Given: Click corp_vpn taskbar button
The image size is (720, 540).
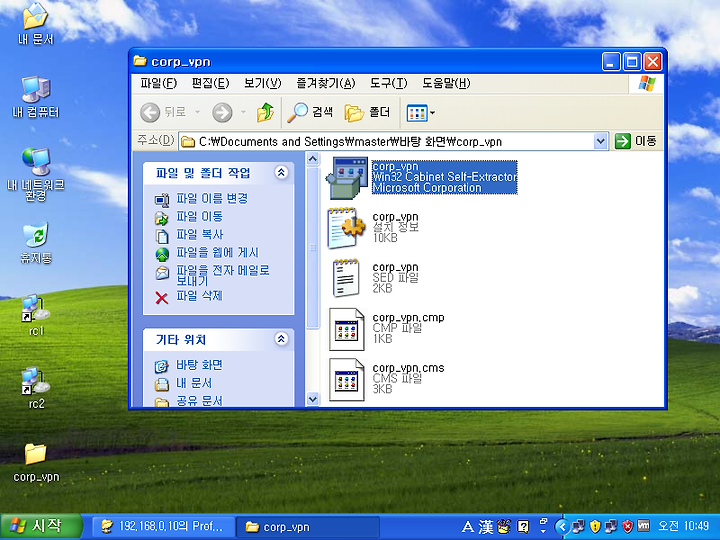Looking at the screenshot, I should click(x=308, y=526).
